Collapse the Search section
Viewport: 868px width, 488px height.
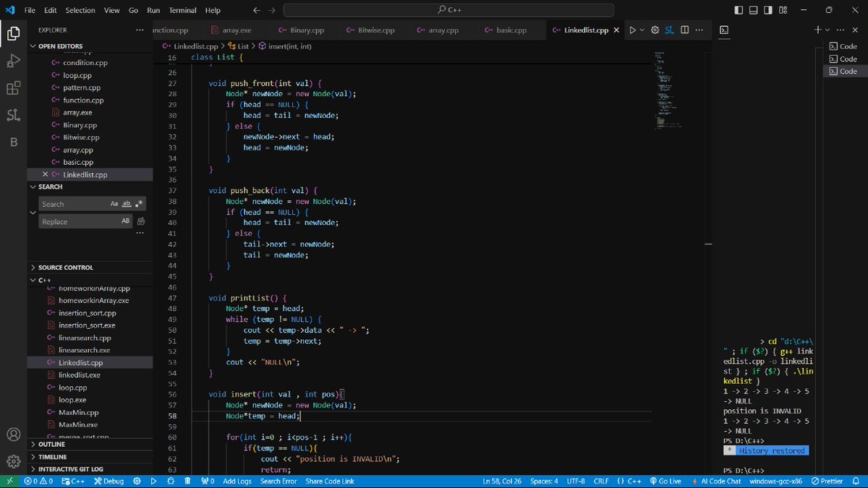click(89, 187)
